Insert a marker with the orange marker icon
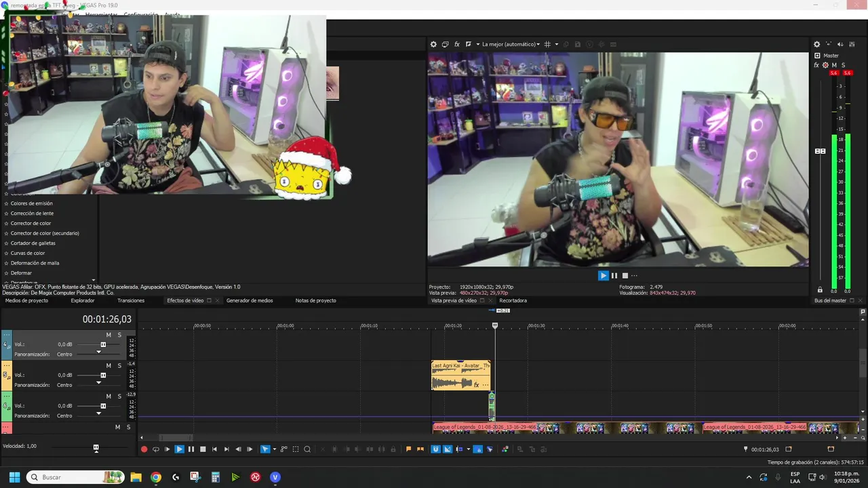Screen dimensions: 868x488 (x=408, y=449)
